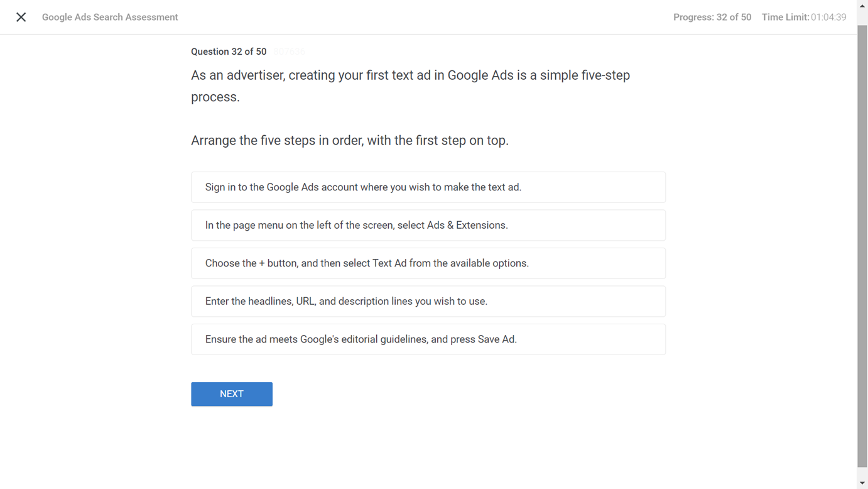
Task: Click the Time Limit label
Action: [x=785, y=17]
